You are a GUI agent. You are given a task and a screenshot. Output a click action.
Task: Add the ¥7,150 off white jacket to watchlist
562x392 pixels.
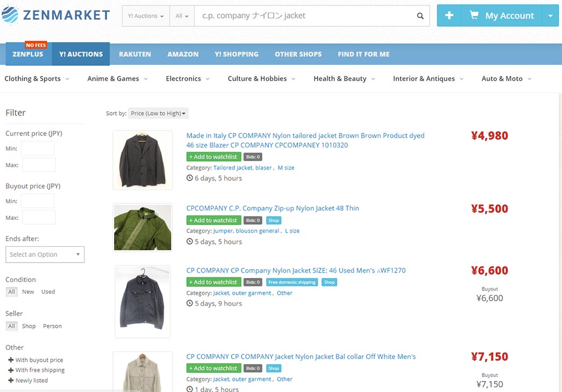(213, 368)
